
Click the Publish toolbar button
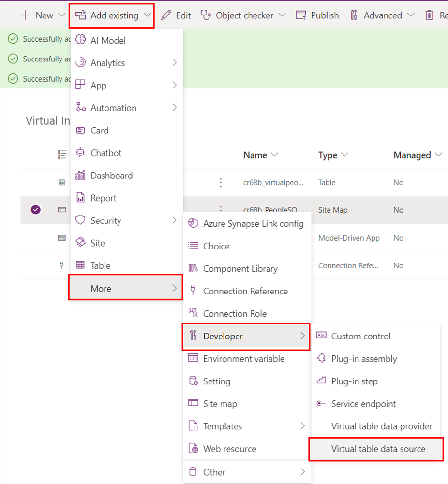pos(317,15)
